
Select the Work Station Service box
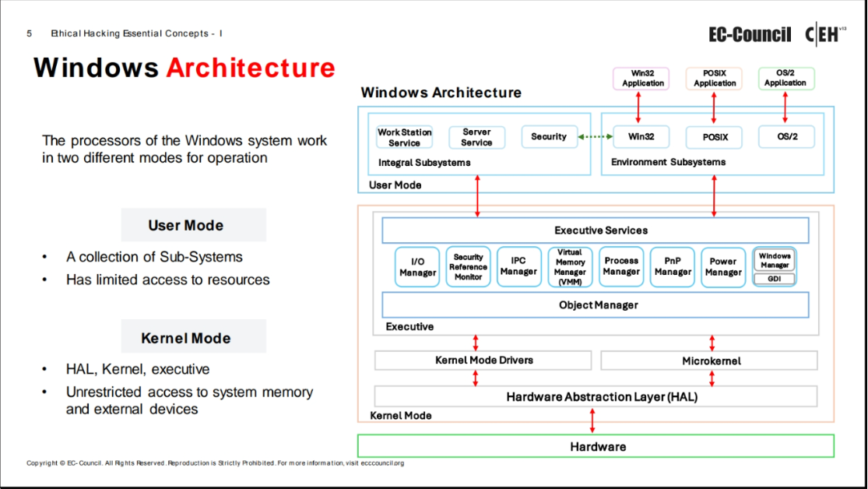click(x=404, y=138)
